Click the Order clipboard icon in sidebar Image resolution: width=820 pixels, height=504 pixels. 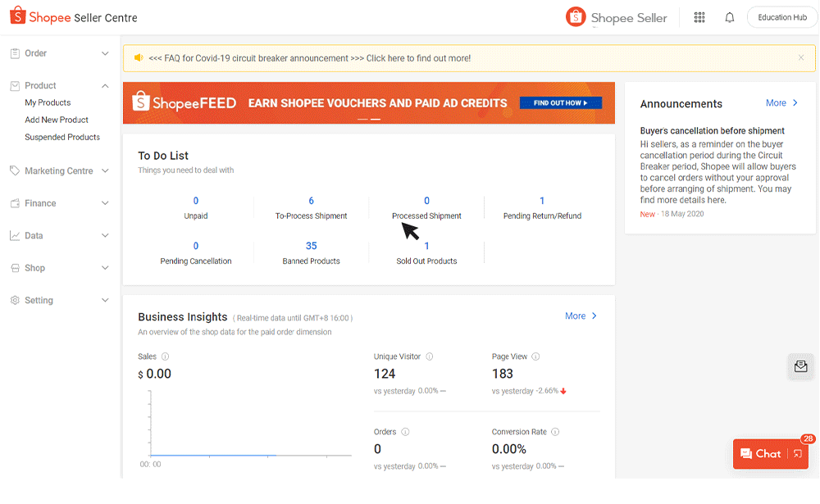[x=15, y=53]
